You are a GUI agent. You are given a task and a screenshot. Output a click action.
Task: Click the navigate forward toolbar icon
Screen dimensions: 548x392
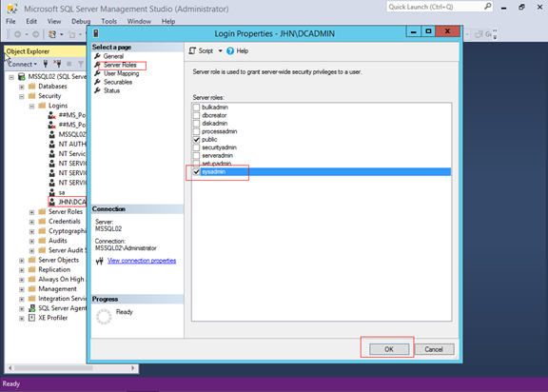tap(35, 34)
